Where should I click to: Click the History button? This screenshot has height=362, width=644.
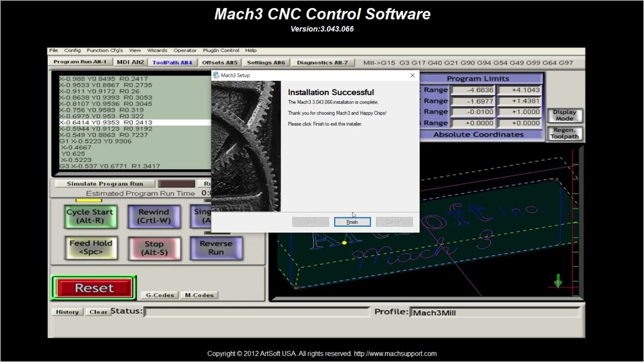[67, 312]
